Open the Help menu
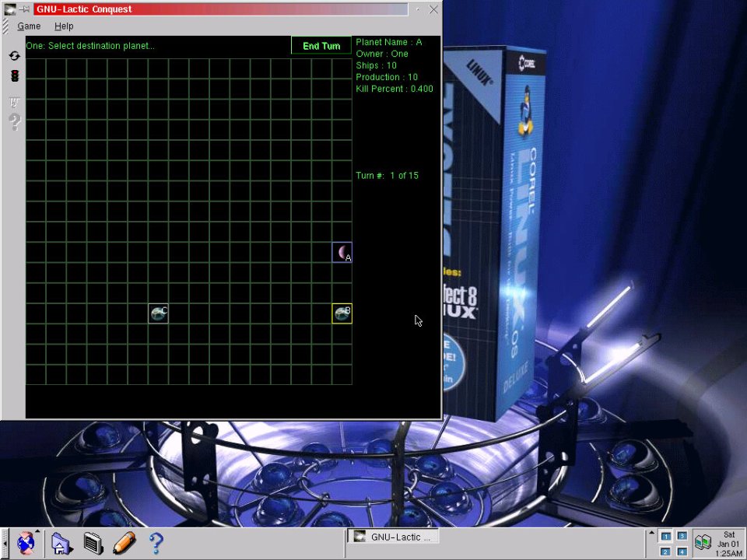 point(64,26)
